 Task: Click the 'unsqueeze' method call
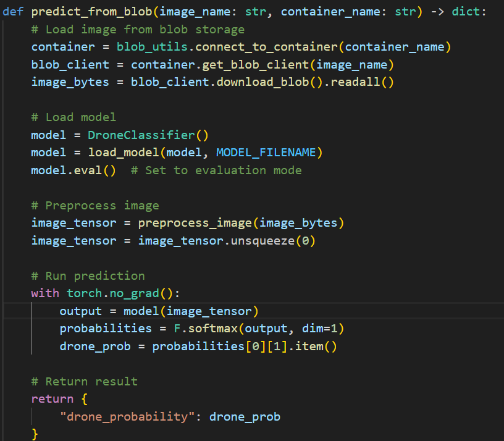coord(262,241)
